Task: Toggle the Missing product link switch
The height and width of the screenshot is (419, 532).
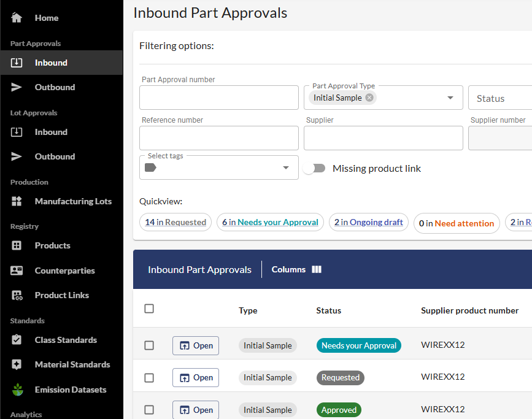Action: (314, 168)
